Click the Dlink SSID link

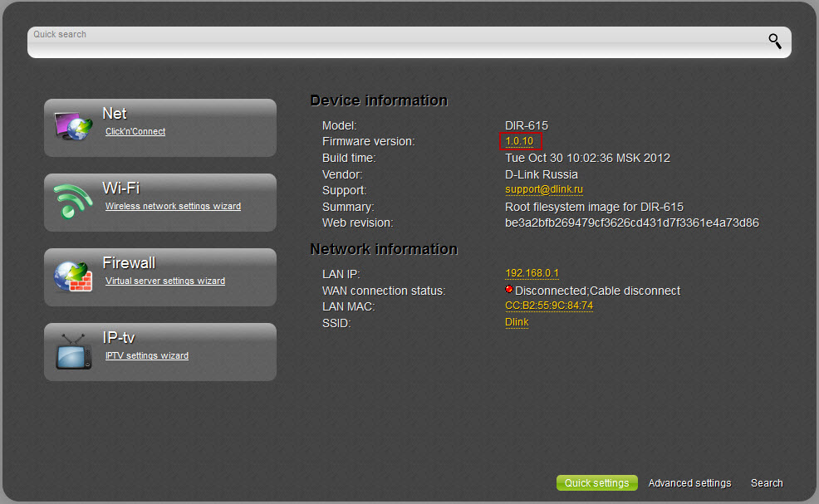point(517,322)
